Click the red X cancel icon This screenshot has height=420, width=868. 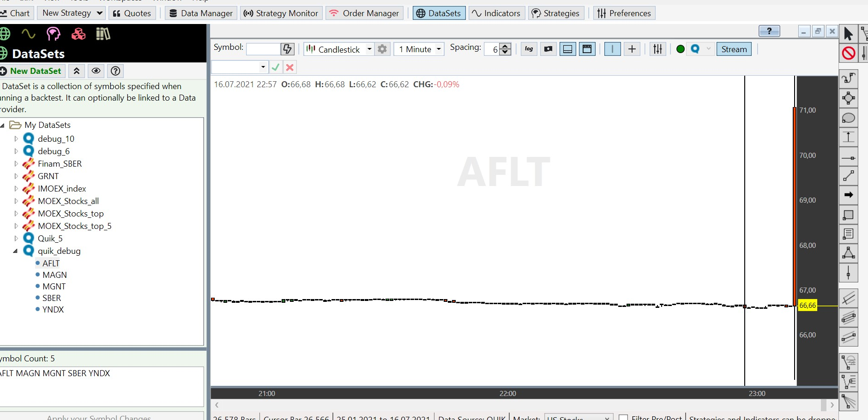(290, 67)
